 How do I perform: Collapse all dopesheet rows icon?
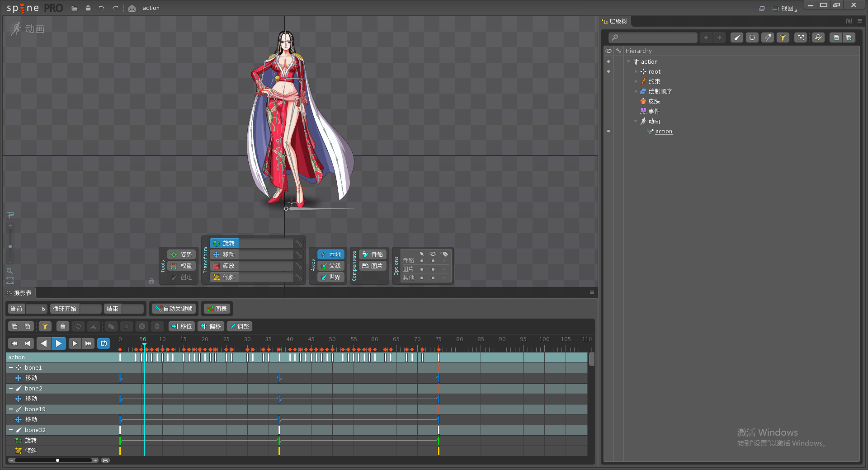tap(14, 326)
